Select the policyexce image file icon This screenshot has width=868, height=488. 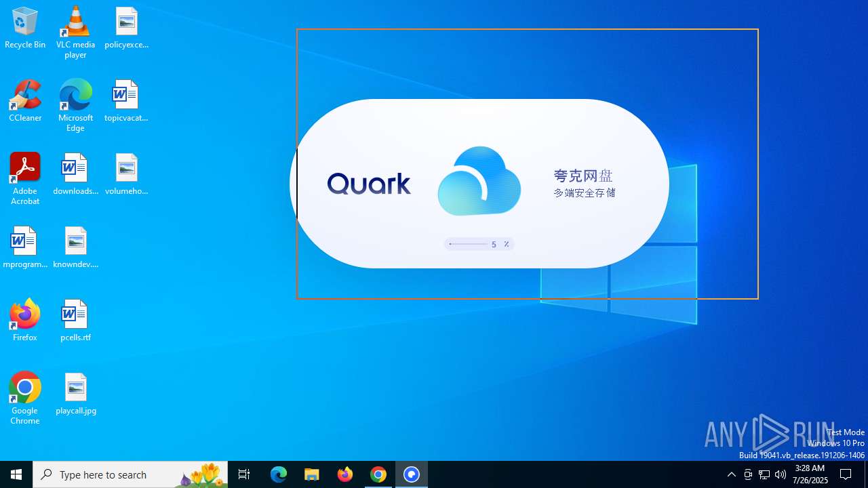(x=126, y=28)
